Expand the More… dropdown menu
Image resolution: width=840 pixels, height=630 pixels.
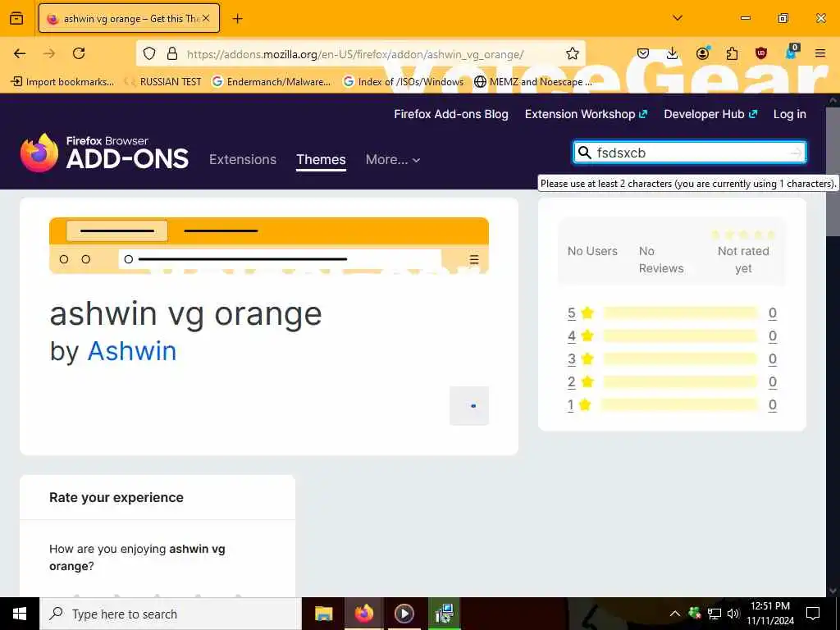coord(393,159)
